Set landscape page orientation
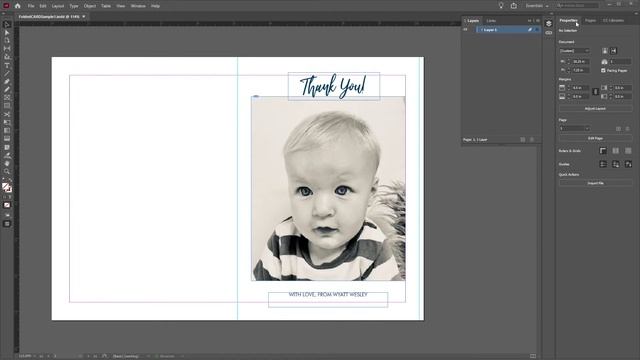The image size is (640, 360). (613, 51)
